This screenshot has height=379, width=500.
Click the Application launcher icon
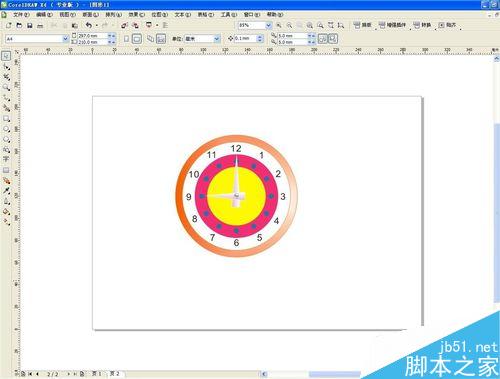149,25
